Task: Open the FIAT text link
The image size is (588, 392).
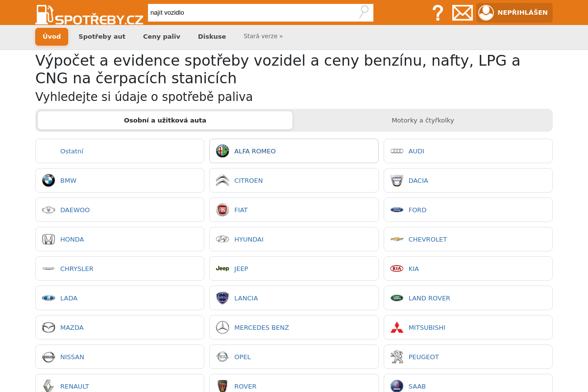Action: (x=241, y=210)
